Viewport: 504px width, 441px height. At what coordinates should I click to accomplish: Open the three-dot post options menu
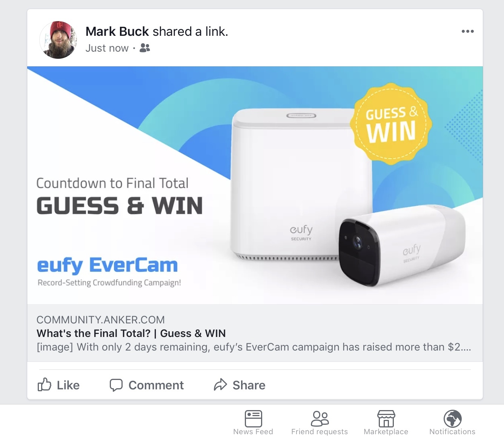[x=467, y=31]
